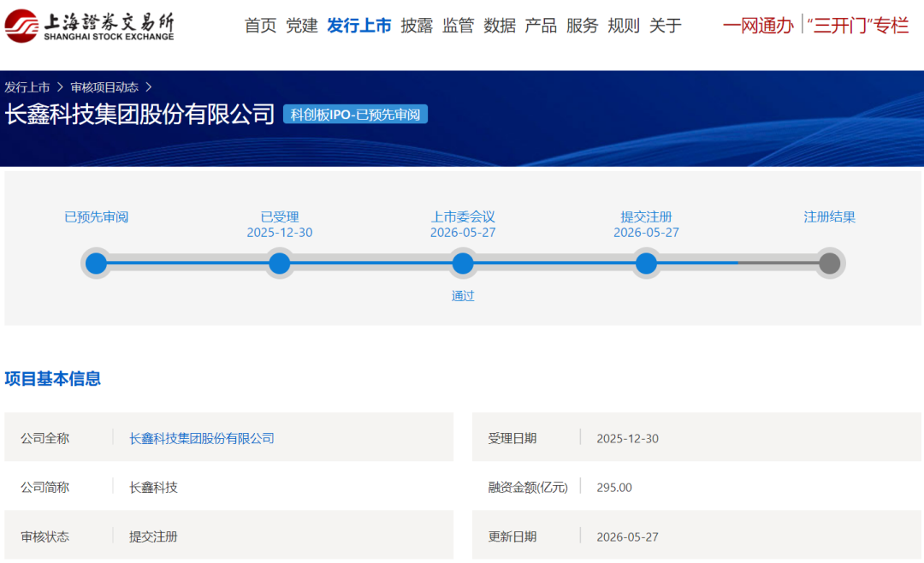Click the 上市委会议 stage label
The width and height of the screenshot is (924, 563).
click(463, 217)
